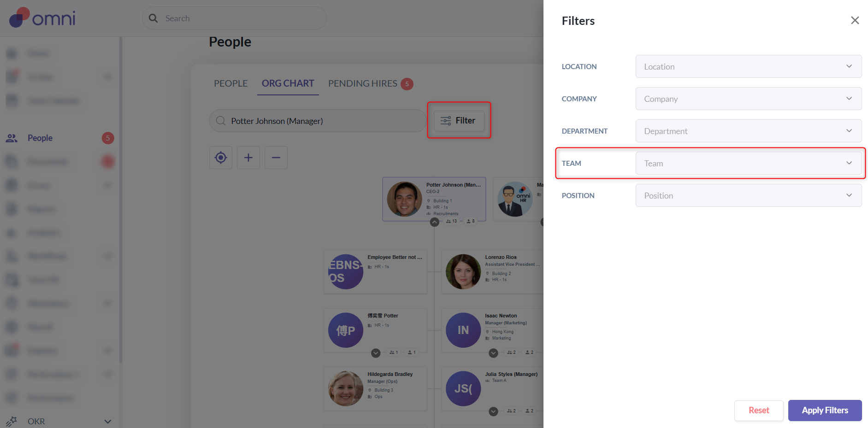Click Potter Johnson's 13 total reports count

tap(451, 221)
